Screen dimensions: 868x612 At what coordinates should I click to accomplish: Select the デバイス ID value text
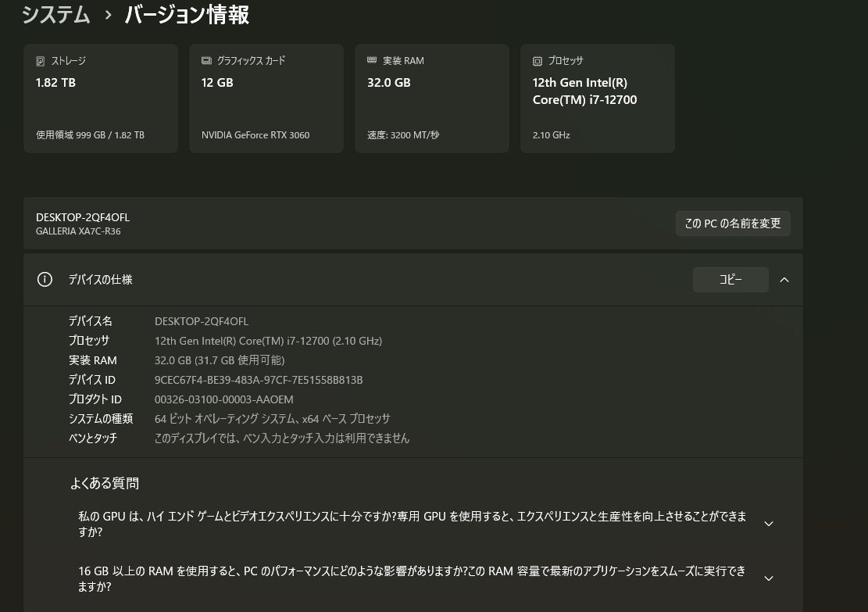[x=258, y=380]
